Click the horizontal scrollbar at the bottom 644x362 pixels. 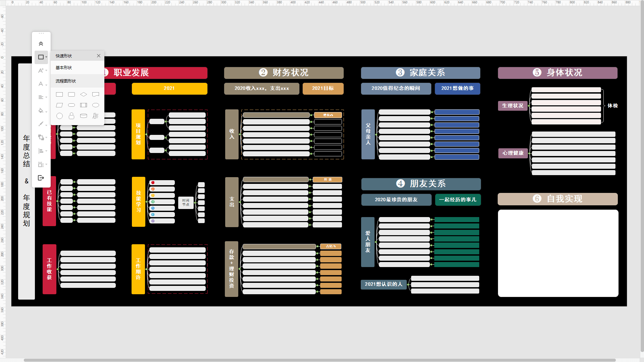tap(320, 360)
